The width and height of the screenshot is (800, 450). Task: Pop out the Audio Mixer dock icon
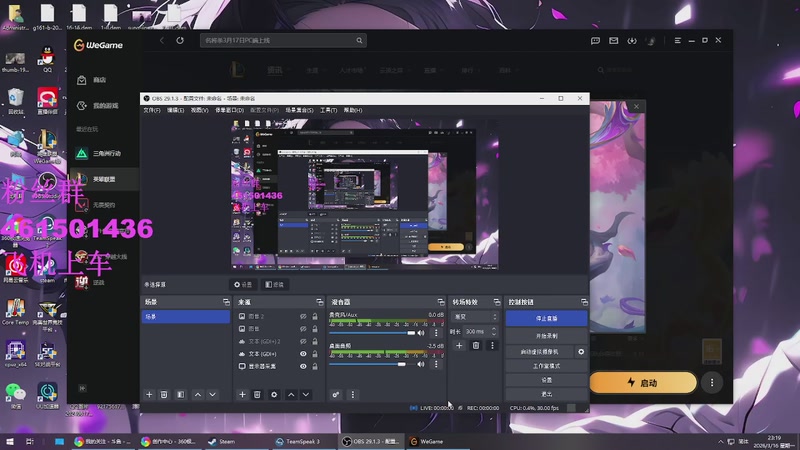click(x=441, y=302)
